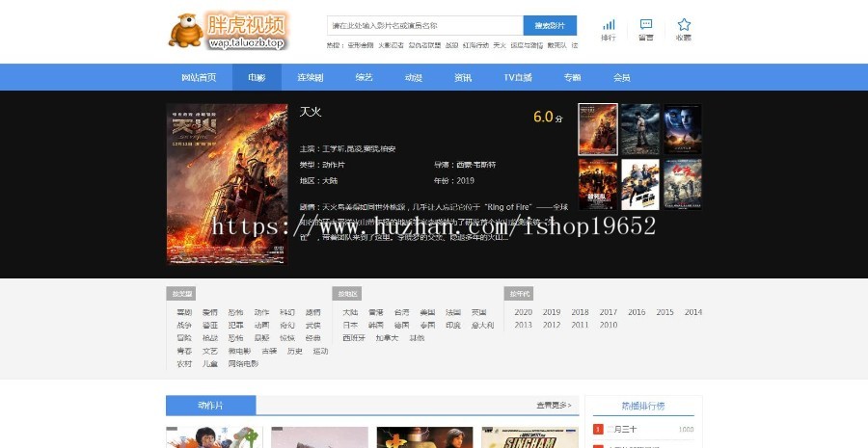Click the blue 搜索影片 button
Screen dimensions: 868x448
550,25
